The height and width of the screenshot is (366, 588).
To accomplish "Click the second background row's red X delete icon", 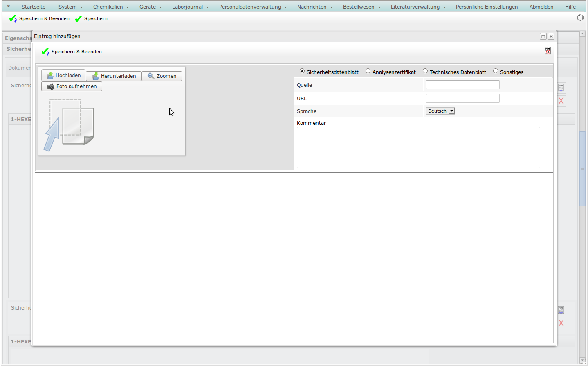I will click(x=561, y=323).
